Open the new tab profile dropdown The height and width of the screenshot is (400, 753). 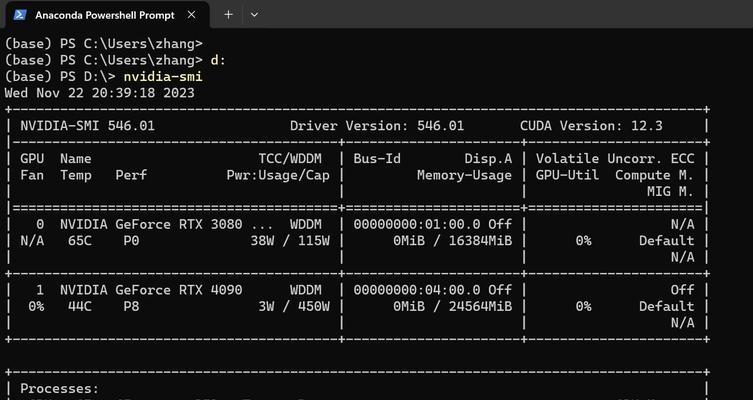(x=255, y=15)
